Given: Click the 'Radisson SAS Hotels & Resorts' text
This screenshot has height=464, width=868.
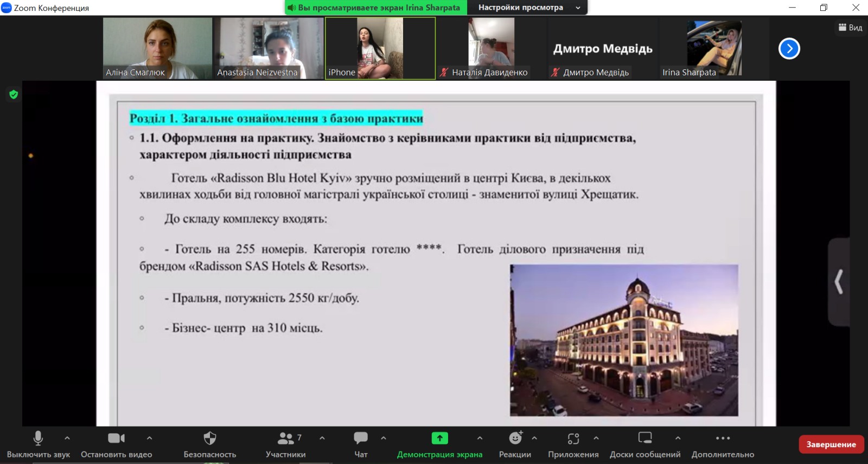Looking at the screenshot, I should [279, 266].
